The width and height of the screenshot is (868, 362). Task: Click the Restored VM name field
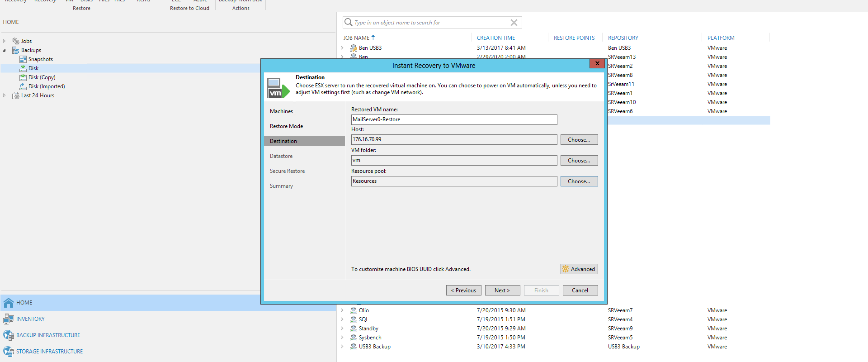(x=454, y=119)
